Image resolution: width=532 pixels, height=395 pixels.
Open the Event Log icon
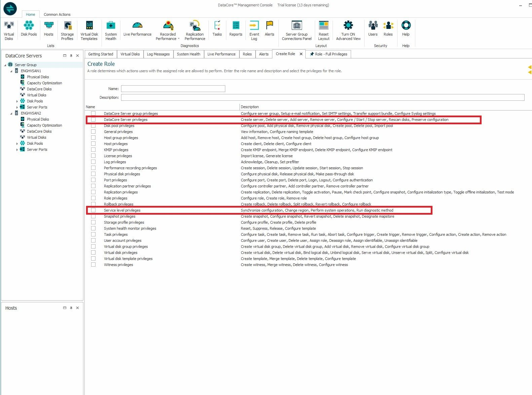pos(254,30)
